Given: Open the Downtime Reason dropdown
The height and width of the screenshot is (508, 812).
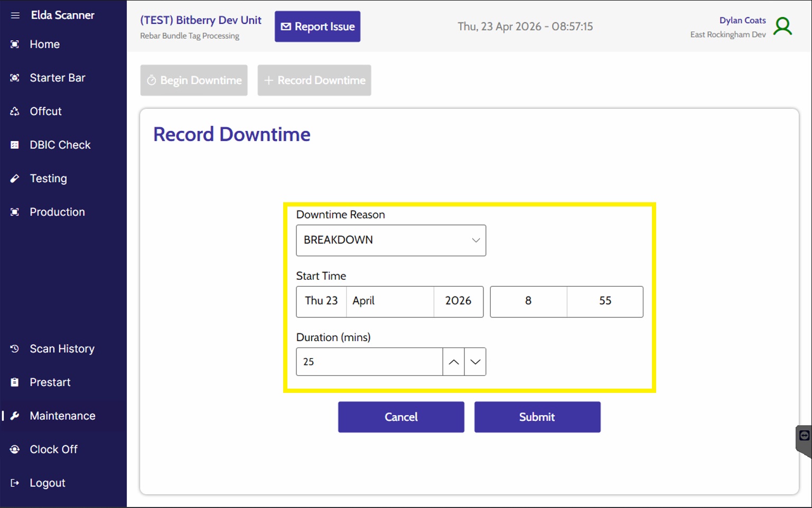Looking at the screenshot, I should click(x=391, y=240).
